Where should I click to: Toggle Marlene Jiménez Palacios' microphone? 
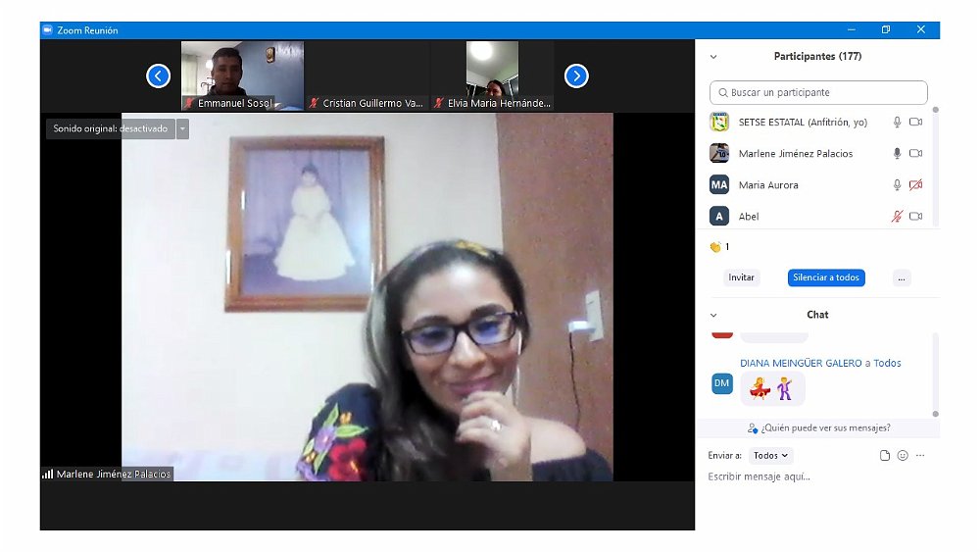[x=897, y=154]
